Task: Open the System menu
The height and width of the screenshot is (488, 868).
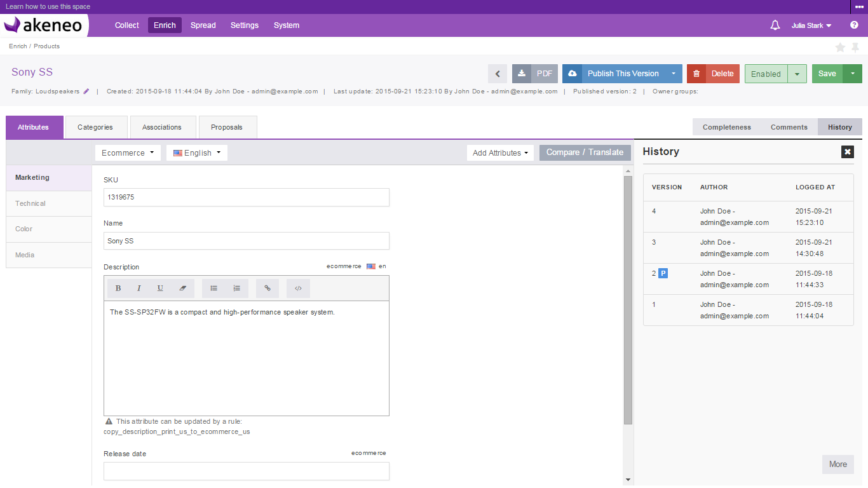Action: (287, 25)
